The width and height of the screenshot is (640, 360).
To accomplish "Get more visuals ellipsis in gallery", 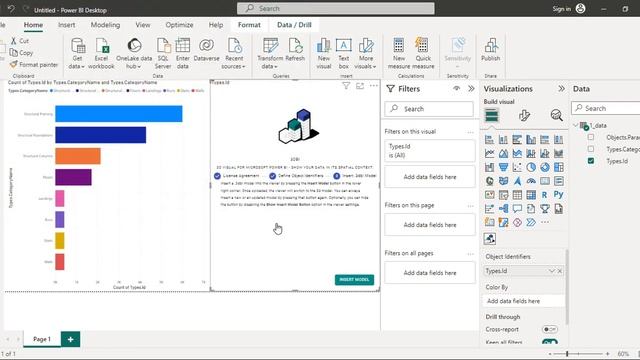I will (545, 222).
